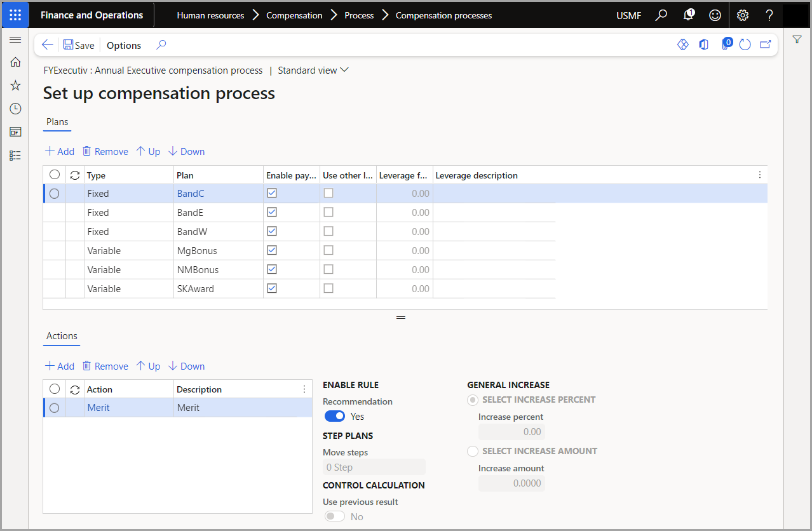
Task: Open the settings gear
Action: click(743, 15)
